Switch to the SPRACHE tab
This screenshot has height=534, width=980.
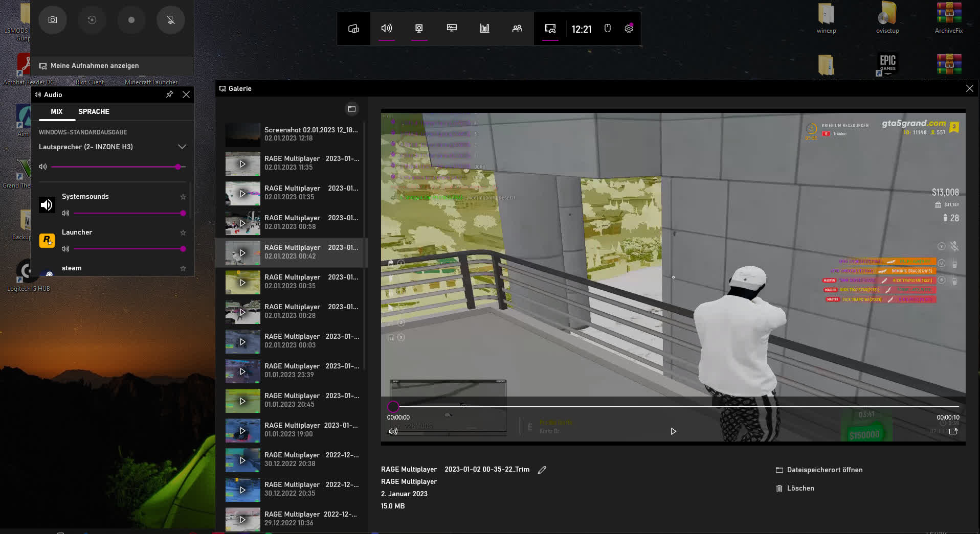pyautogui.click(x=94, y=111)
